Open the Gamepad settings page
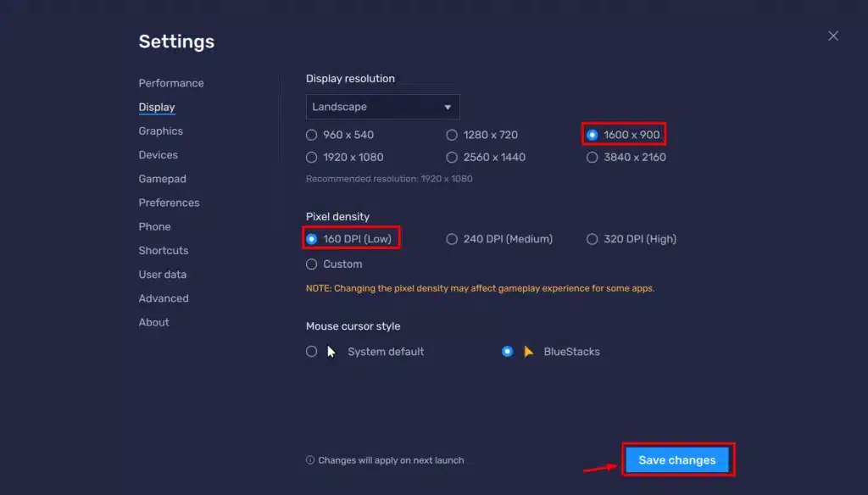868x495 pixels. pyautogui.click(x=162, y=179)
